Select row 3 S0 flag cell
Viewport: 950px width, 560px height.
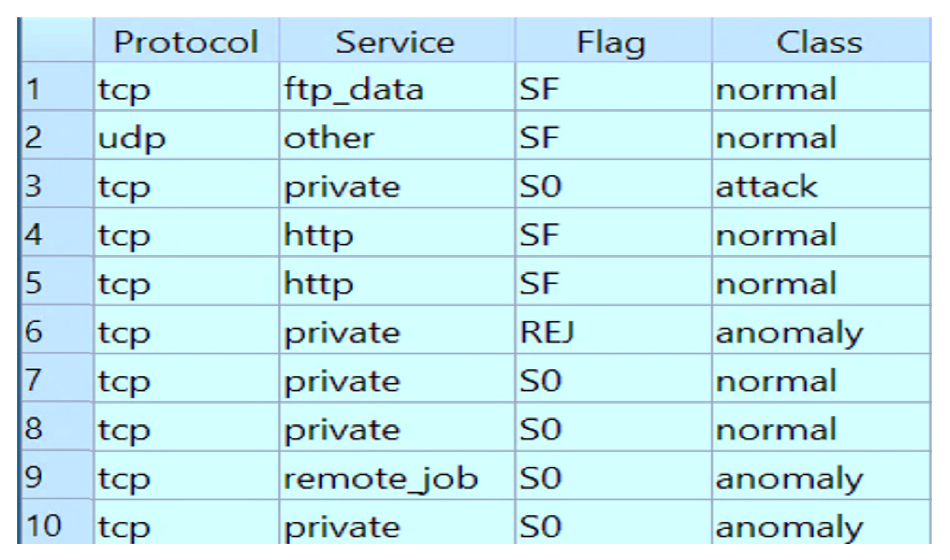pyautogui.click(x=540, y=186)
